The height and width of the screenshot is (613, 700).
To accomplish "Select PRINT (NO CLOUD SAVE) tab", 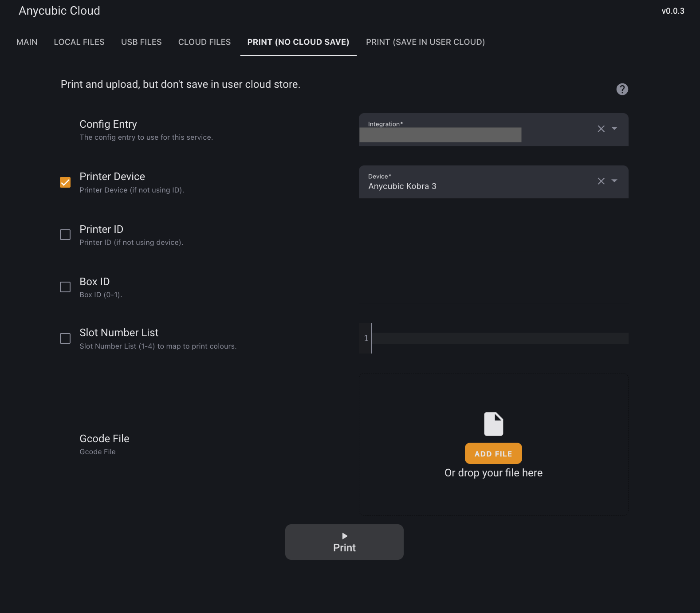I will [x=298, y=42].
